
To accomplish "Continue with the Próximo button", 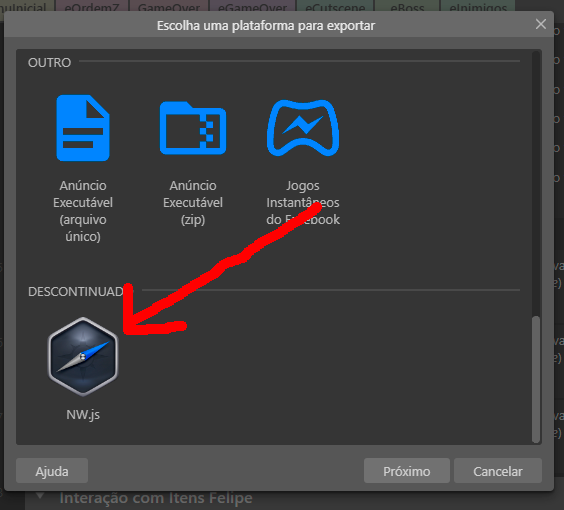I will point(406,471).
